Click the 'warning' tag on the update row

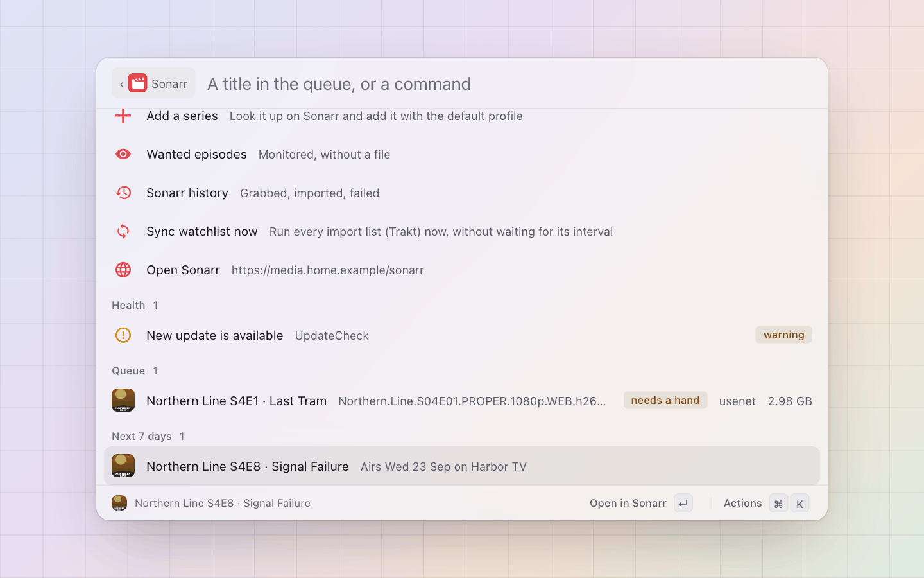pyautogui.click(x=783, y=335)
